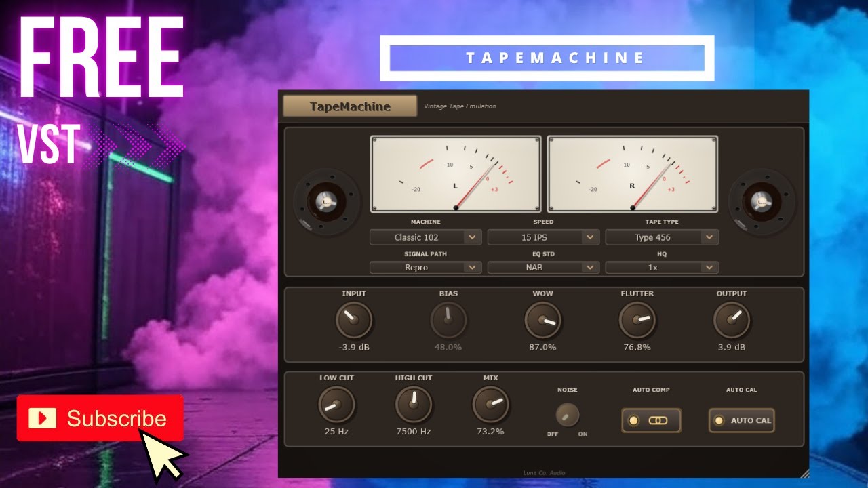Click the TapeMachine logo button

coord(350,106)
